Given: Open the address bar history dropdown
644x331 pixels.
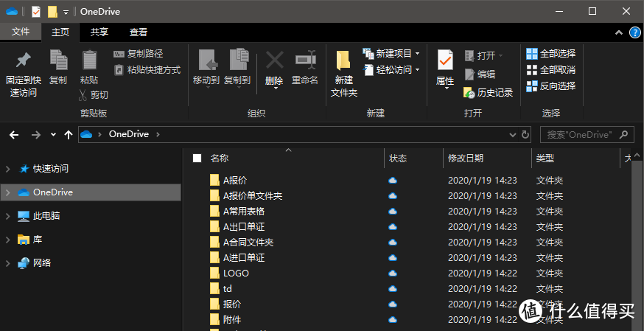Looking at the screenshot, I should tap(513, 135).
